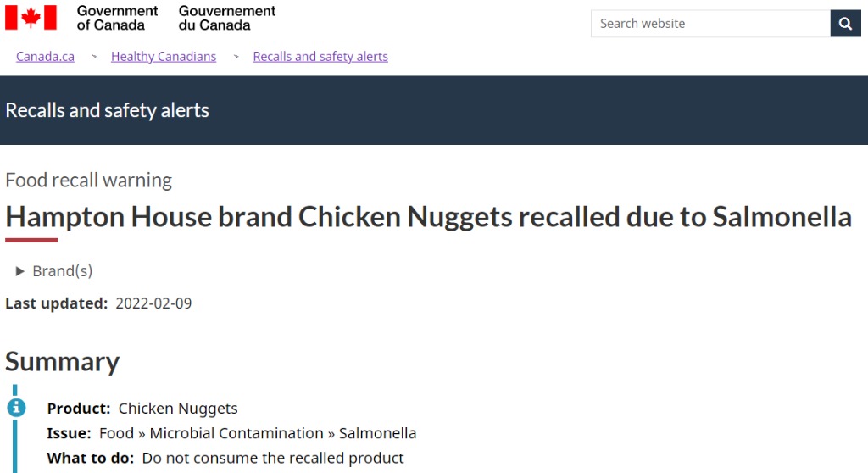868x473 pixels.
Task: Click the Canadian flag logo
Action: (x=31, y=18)
